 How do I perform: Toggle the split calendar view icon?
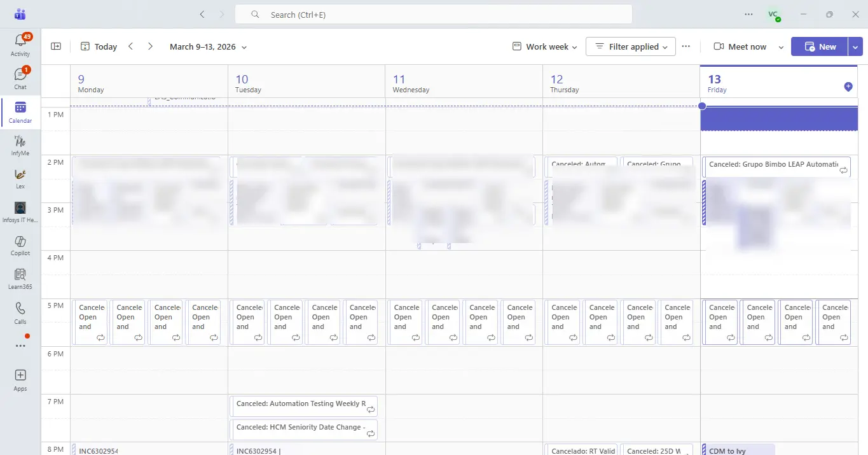pos(55,46)
